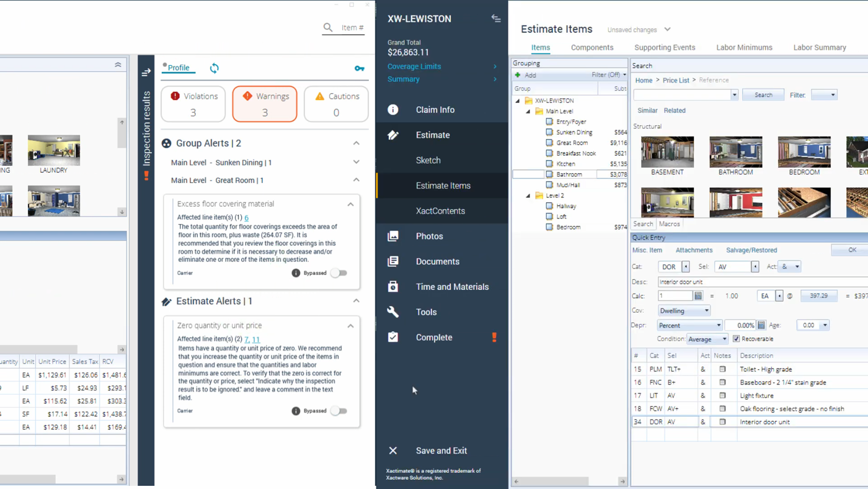Click the search magnifier icon near Item #

click(328, 27)
